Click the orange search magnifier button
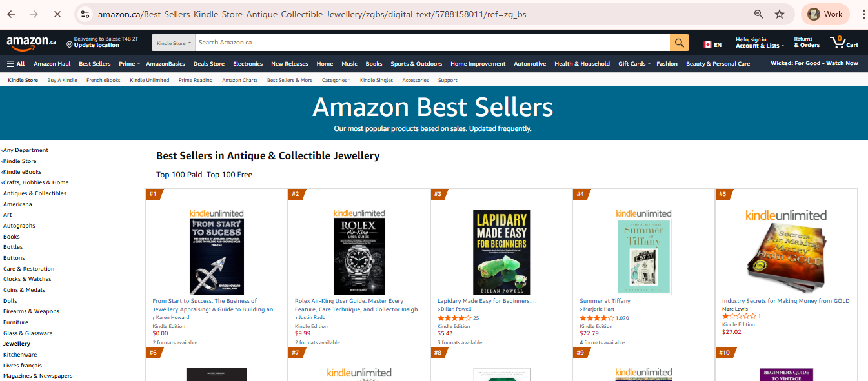 coord(679,43)
